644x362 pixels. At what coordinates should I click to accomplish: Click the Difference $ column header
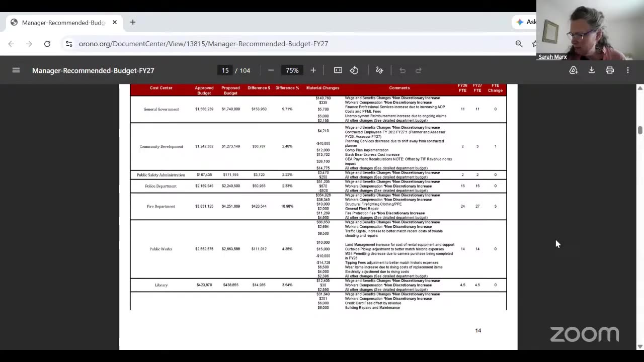pos(259,88)
